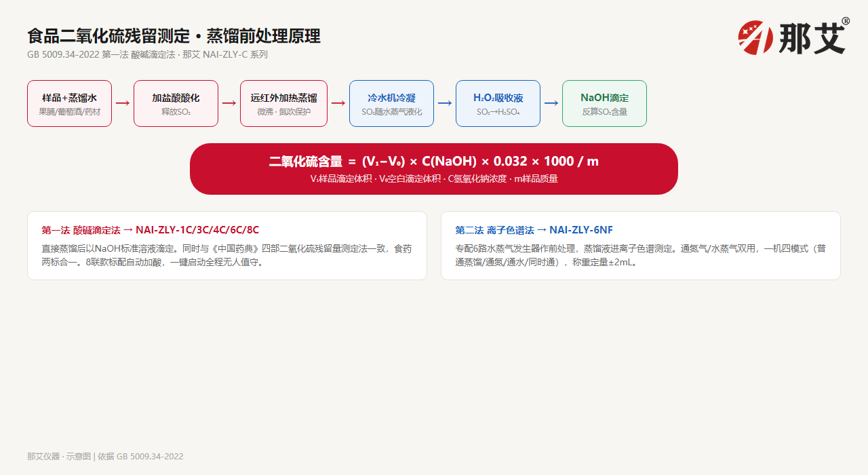This screenshot has height=475, width=868.
Task: Click the registered trademark symbol by the logo
Action: 845,22
